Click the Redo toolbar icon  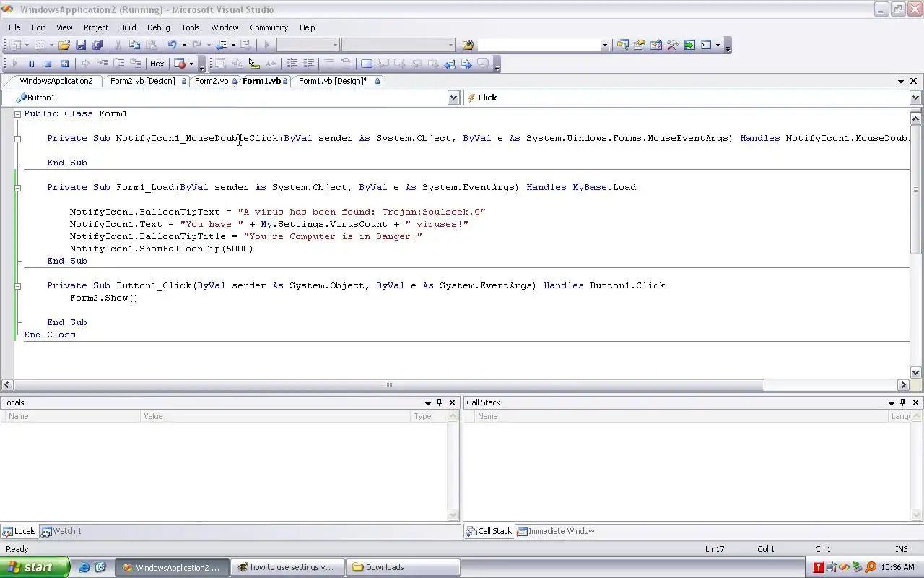pyautogui.click(x=196, y=45)
